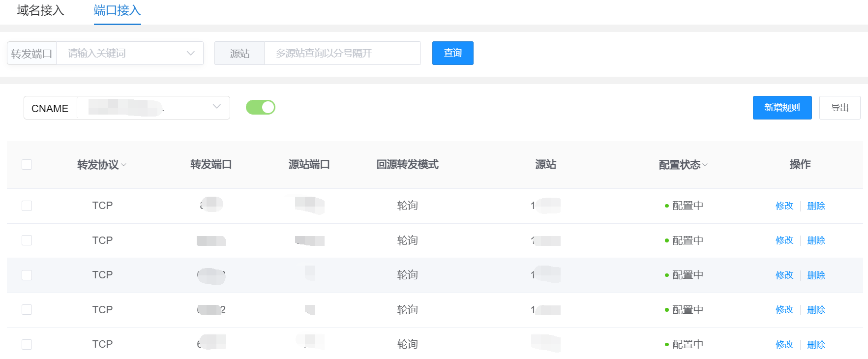Screen dimensions: 868x359
Task: Click 修改 in the fourth TCP row
Action: coord(784,310)
